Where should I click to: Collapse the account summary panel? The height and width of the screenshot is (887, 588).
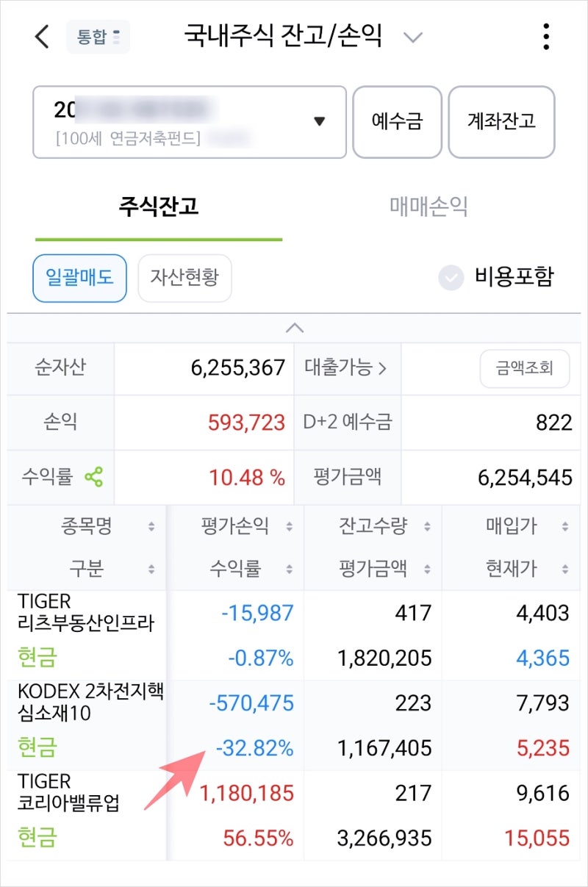(294, 328)
